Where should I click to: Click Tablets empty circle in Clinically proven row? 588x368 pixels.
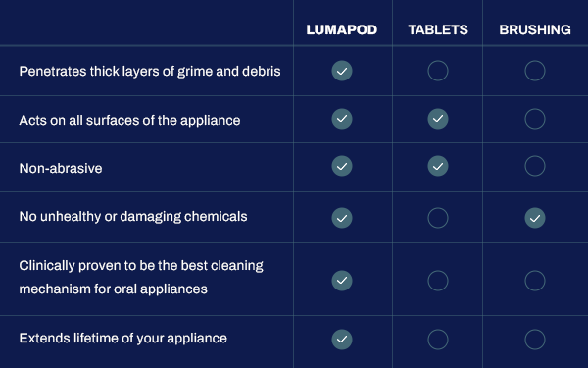coord(438,281)
